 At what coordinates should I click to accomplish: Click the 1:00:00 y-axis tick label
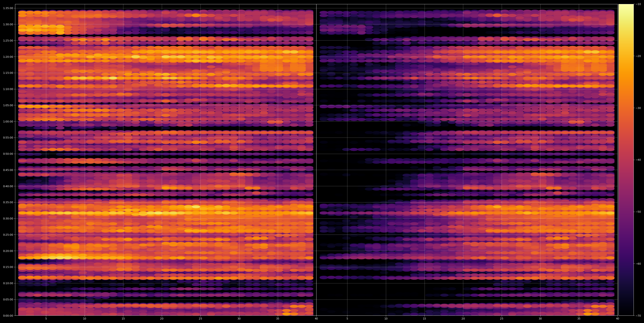click(x=8, y=121)
